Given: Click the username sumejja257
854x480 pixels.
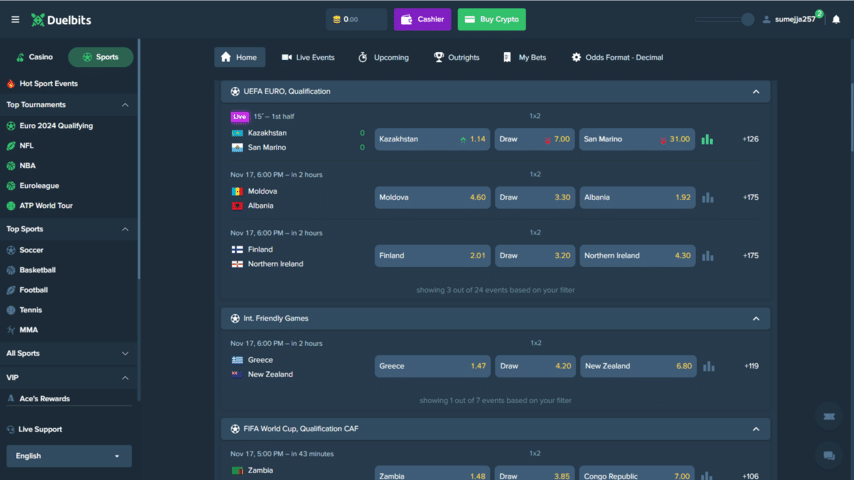Looking at the screenshot, I should click(x=795, y=20).
